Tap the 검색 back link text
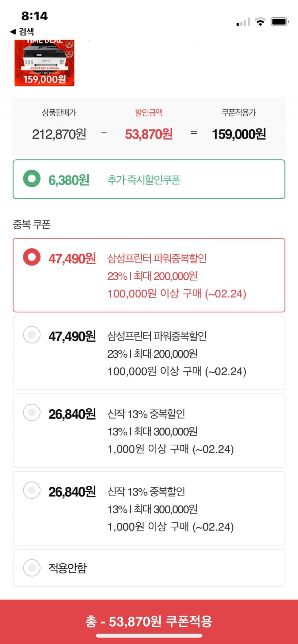Viewport: 298px width, 644px height. (x=26, y=32)
